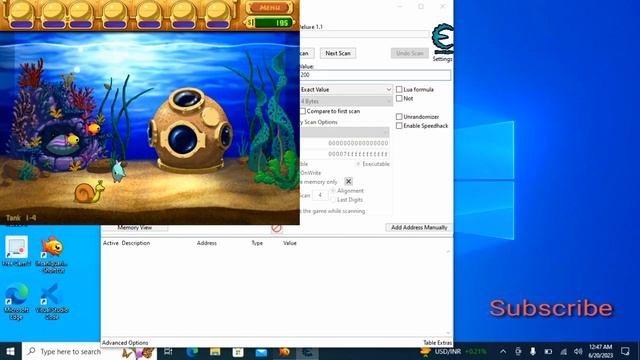Open the volume tray icon
The height and width of the screenshot is (360, 640).
coord(578,351)
